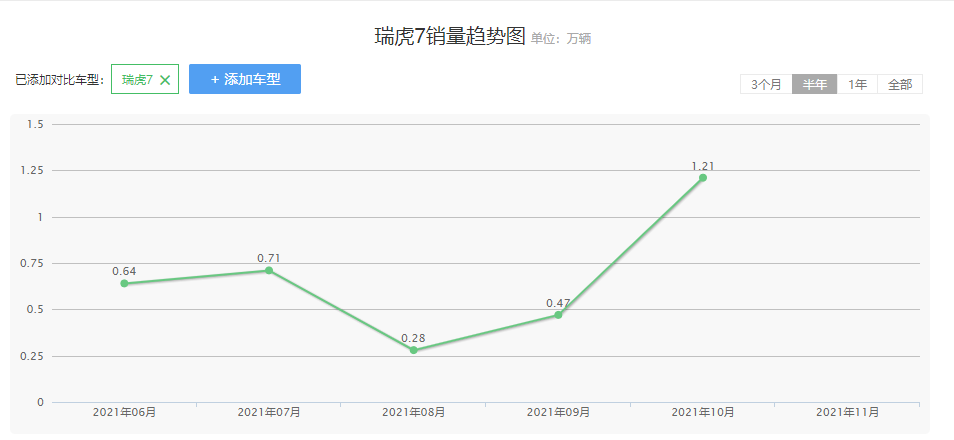Click the 已添加对比车型 label
The height and width of the screenshot is (440, 954).
60,80
